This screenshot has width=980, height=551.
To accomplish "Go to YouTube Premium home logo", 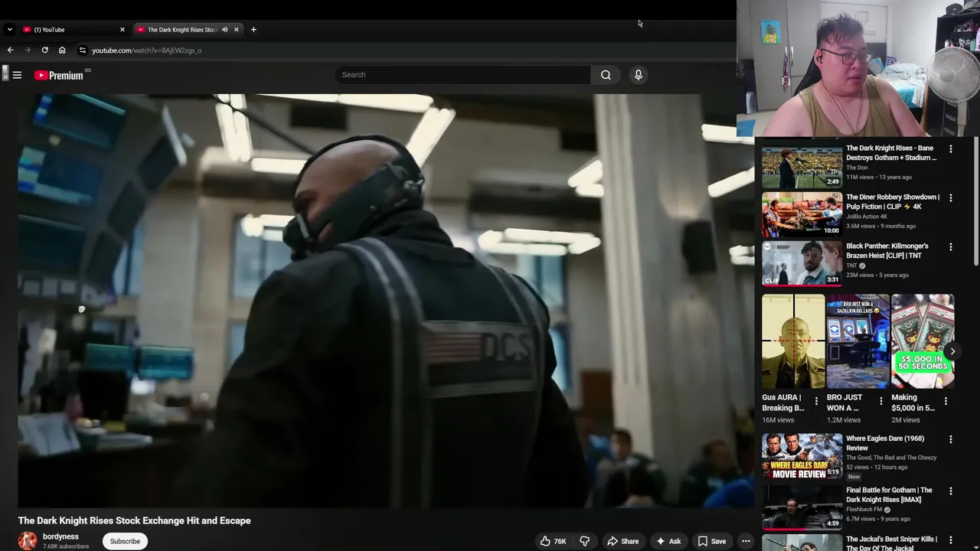I will 59,75.
